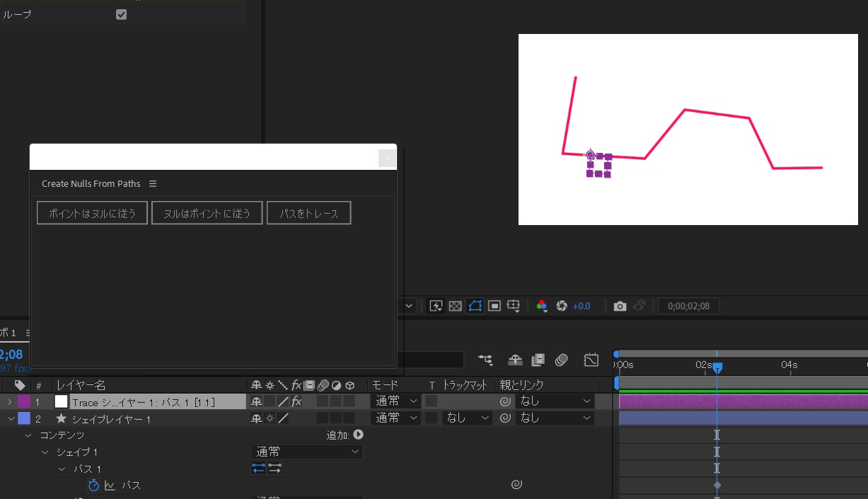The image size is (868, 499).
Task: Toggle mask and shape path visibility
Action: pos(475,306)
